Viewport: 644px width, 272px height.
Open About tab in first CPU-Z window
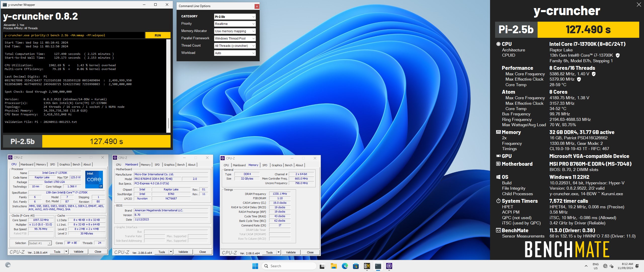pyautogui.click(x=87, y=164)
